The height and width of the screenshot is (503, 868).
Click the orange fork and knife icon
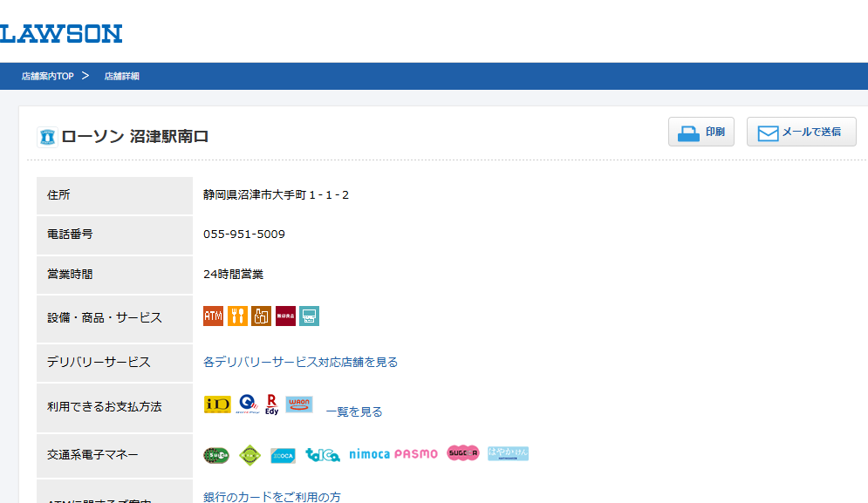tap(237, 316)
